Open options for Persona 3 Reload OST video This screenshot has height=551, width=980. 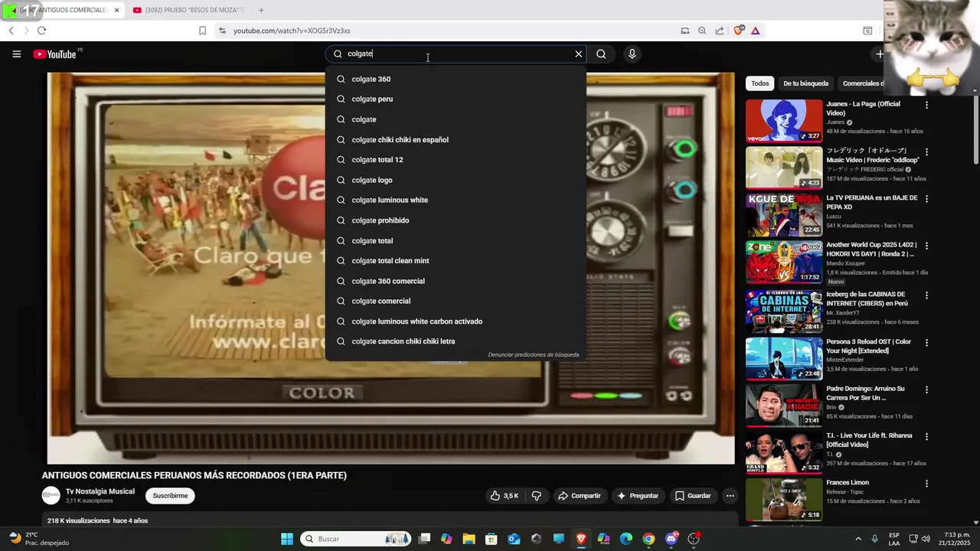[926, 342]
